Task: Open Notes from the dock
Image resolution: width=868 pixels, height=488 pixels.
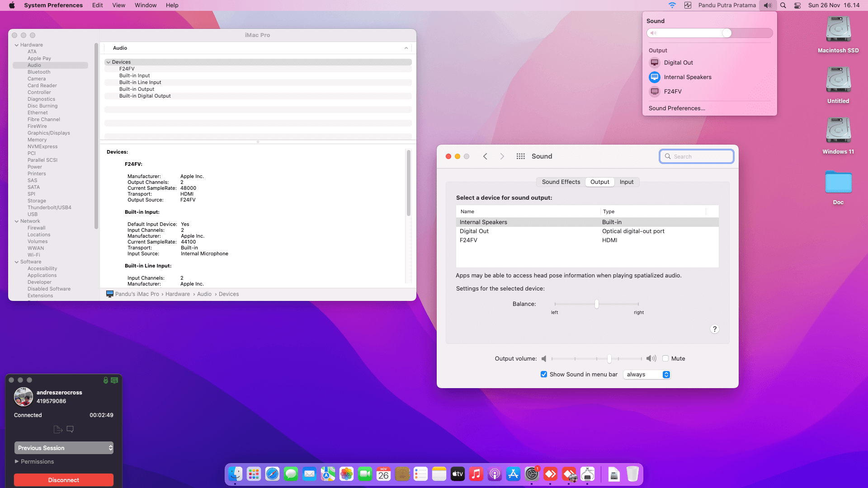Action: 439,474
